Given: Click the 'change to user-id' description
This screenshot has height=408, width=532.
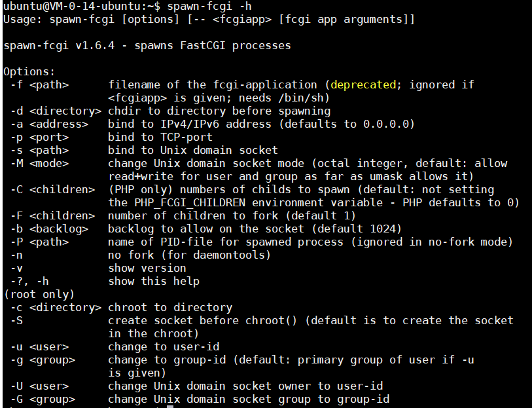Looking at the screenshot, I should click(164, 346).
